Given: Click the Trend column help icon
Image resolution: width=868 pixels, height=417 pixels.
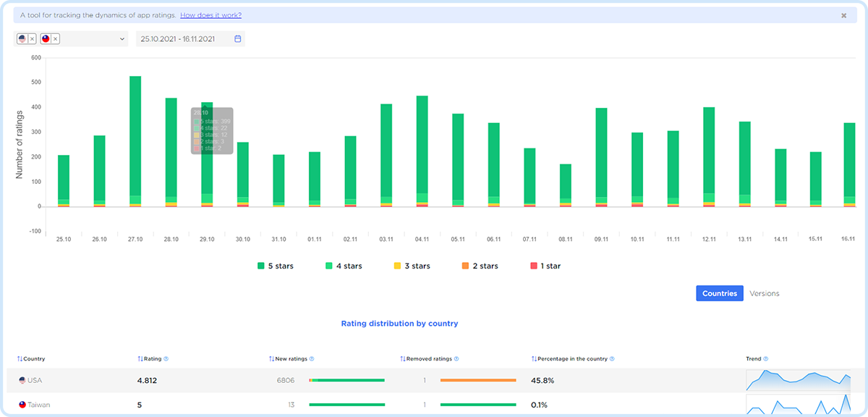Looking at the screenshot, I should [765, 358].
